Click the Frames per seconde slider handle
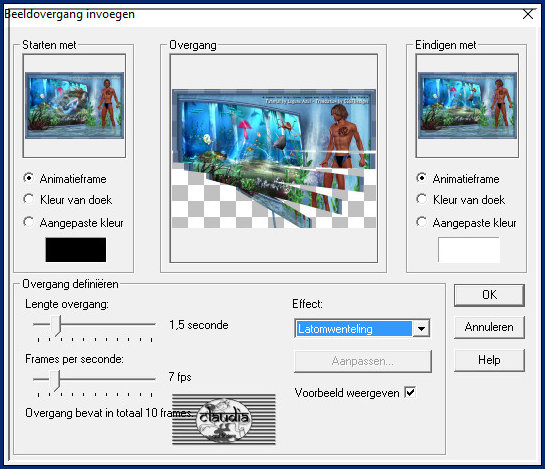The height and width of the screenshot is (469, 545). point(55,380)
